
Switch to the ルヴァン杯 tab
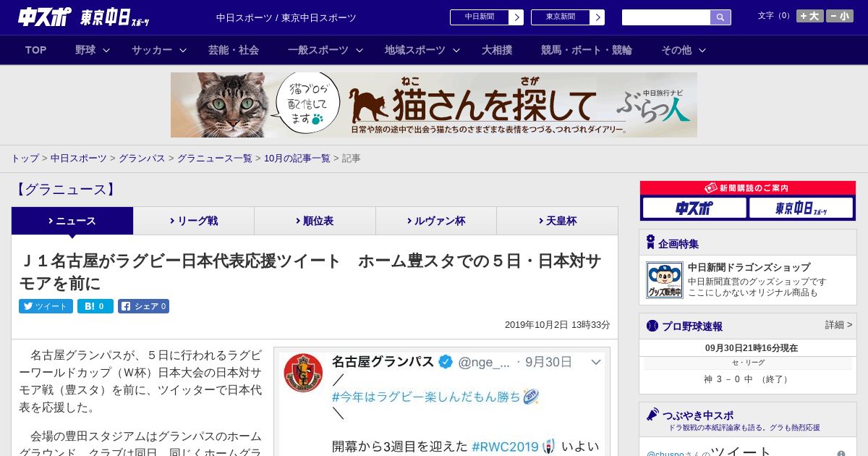click(436, 221)
